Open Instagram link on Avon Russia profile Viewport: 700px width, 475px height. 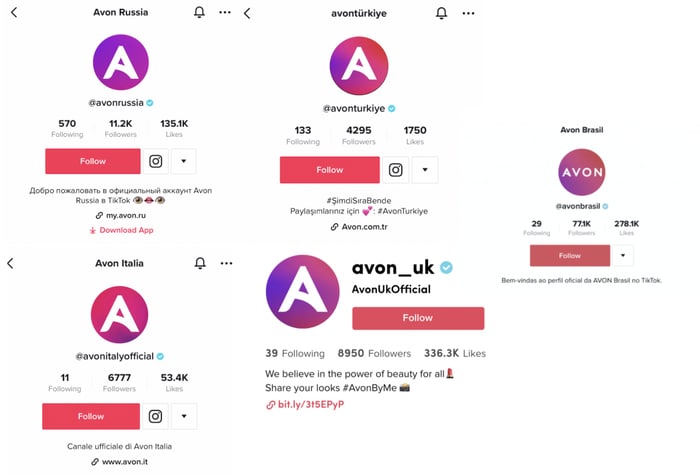(x=155, y=161)
